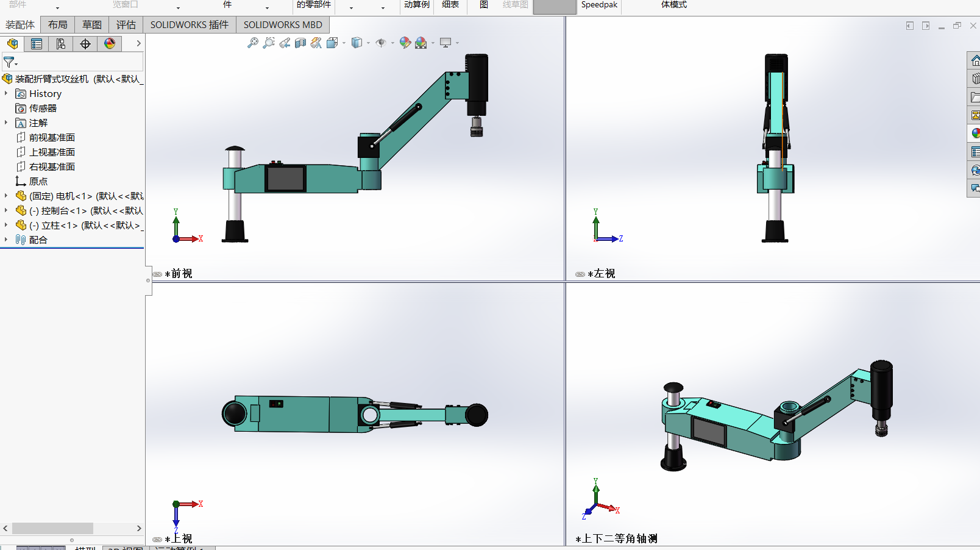
Task: Click the link-views icon beside *上视 label
Action: click(x=157, y=540)
